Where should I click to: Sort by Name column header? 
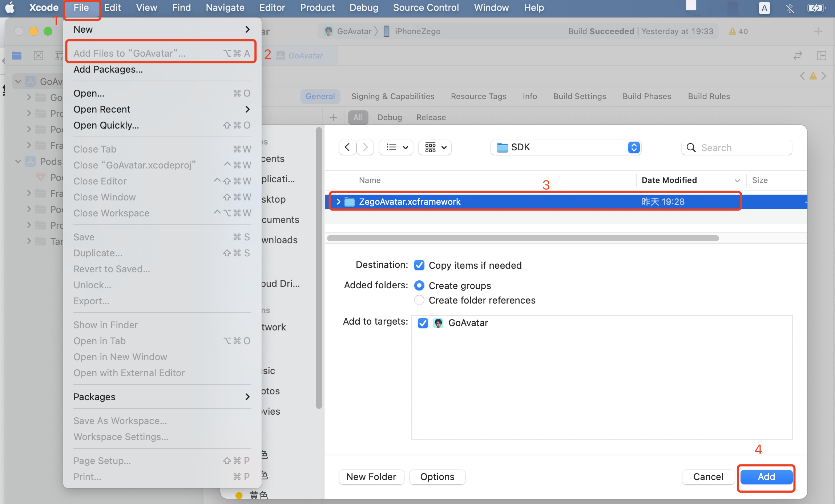370,180
